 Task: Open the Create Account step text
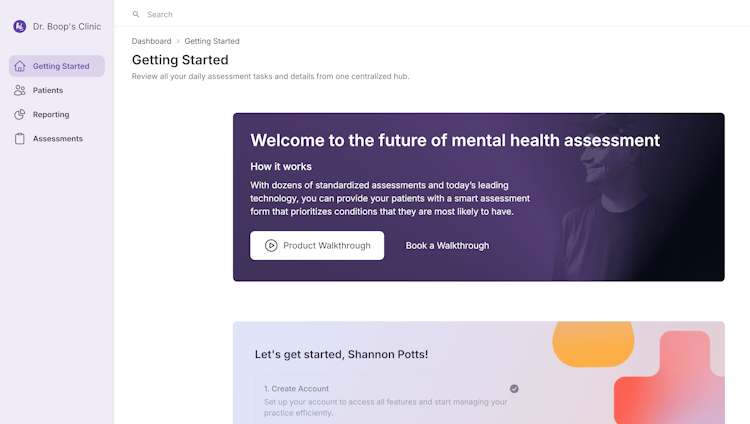[x=296, y=388]
